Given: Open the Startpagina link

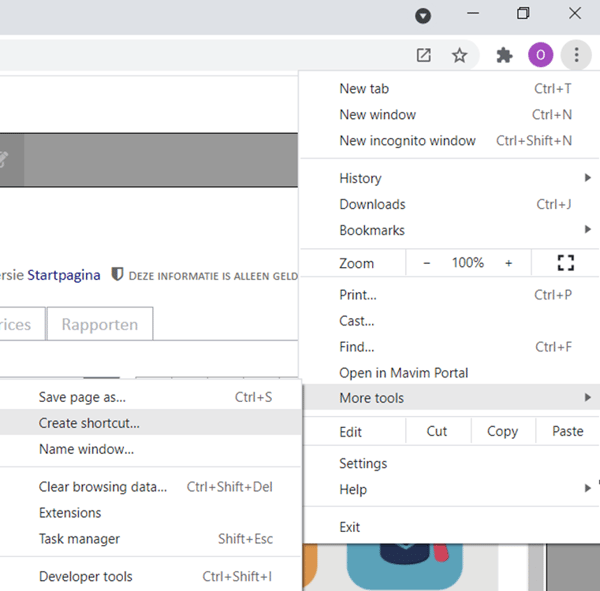Looking at the screenshot, I should (x=64, y=274).
